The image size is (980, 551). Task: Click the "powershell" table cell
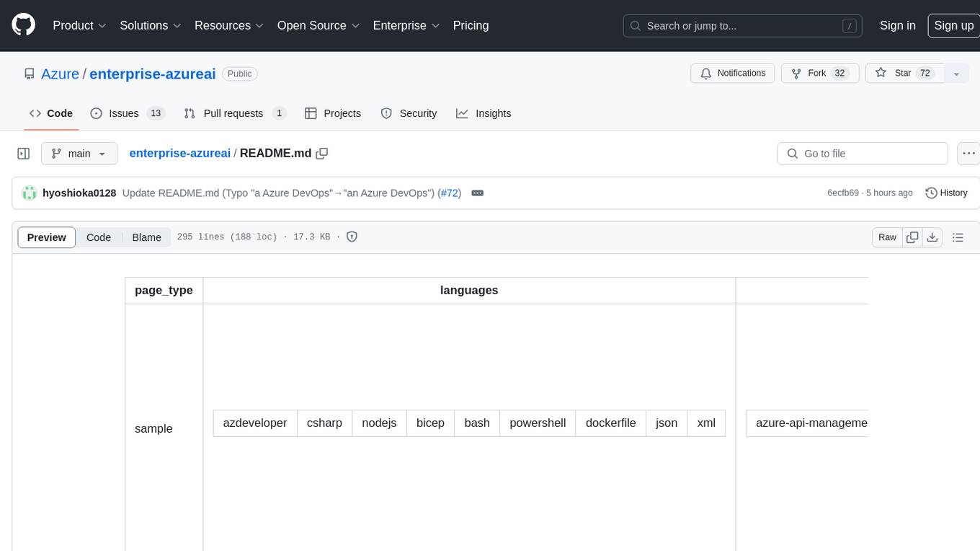tap(538, 423)
